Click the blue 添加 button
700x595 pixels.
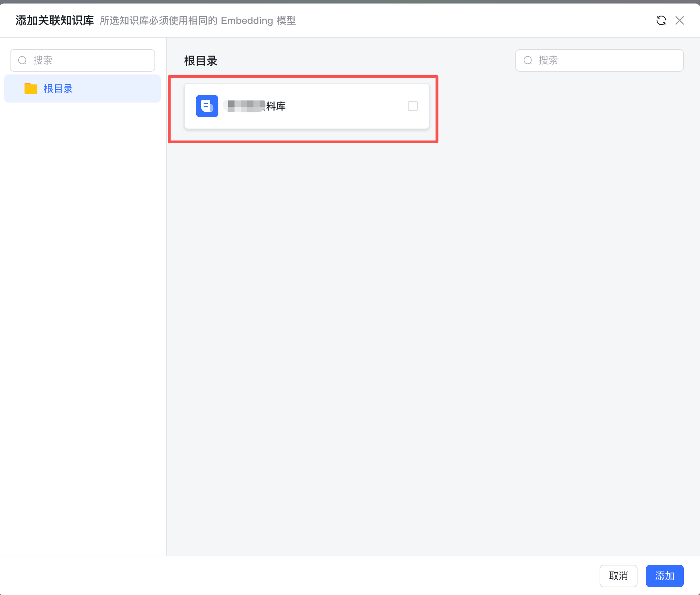[665, 576]
